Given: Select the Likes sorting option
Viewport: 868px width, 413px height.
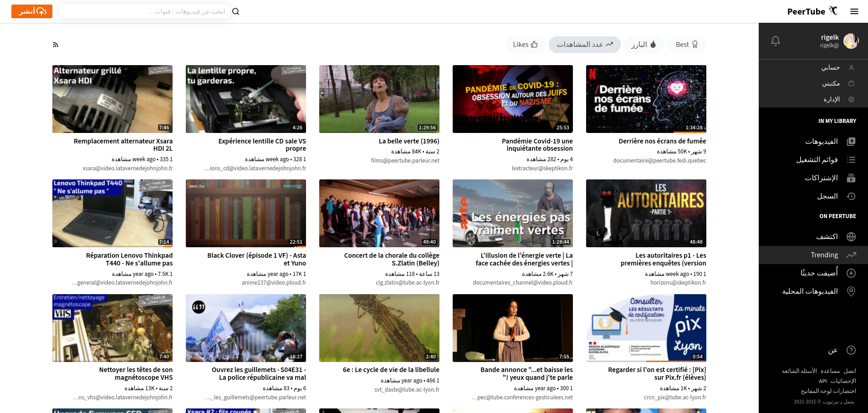Looking at the screenshot, I should (x=525, y=44).
